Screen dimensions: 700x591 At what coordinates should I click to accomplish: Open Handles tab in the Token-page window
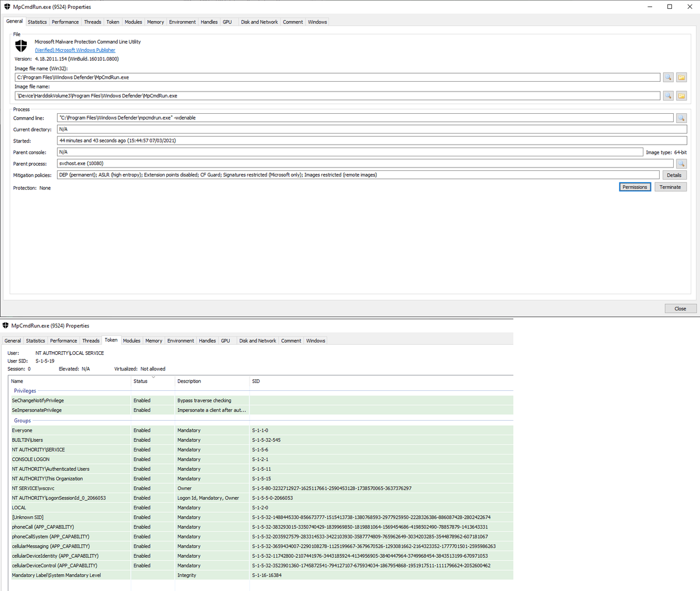(x=207, y=341)
